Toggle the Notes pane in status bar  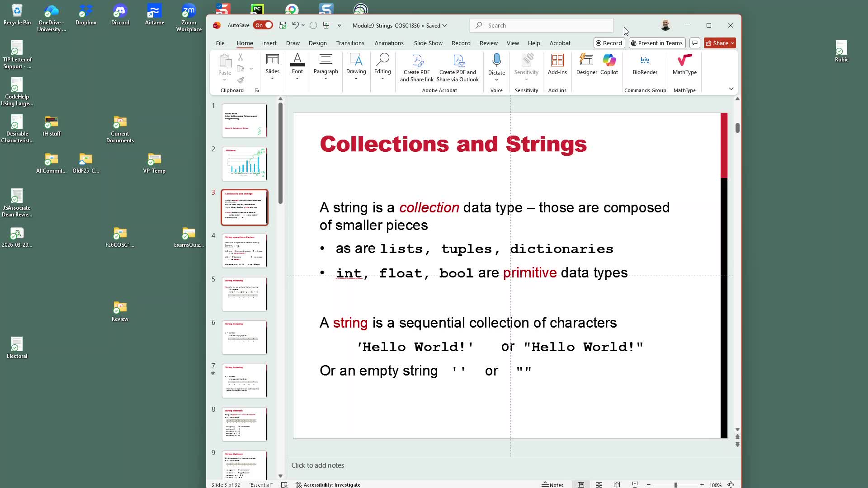click(552, 484)
